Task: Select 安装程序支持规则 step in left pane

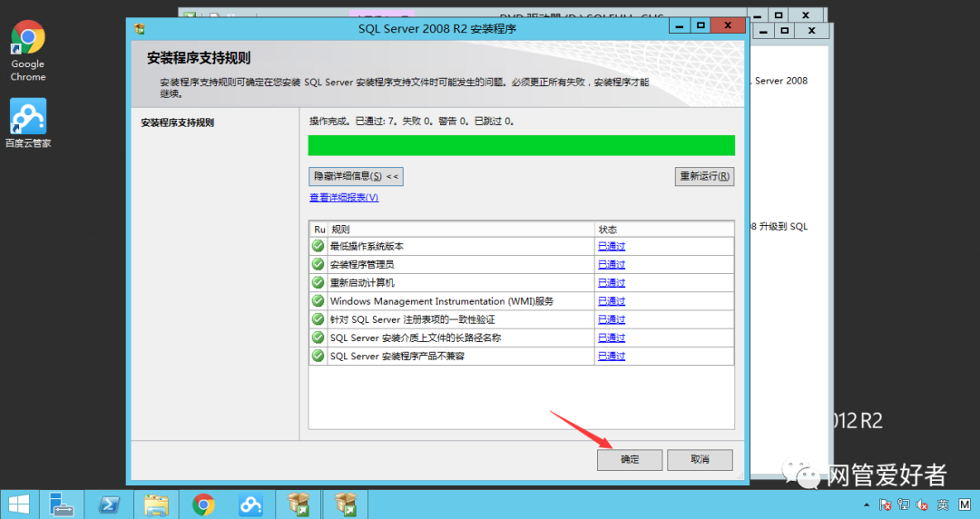Action: [x=178, y=122]
